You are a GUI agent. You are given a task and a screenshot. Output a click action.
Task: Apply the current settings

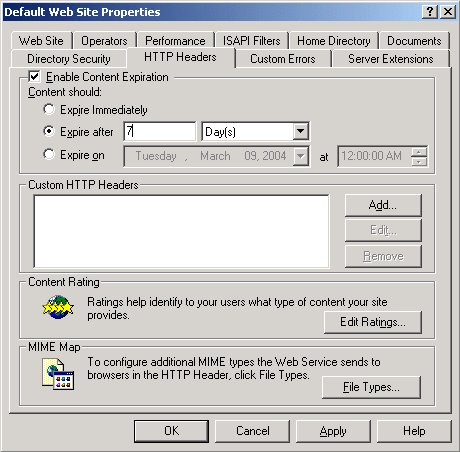coord(333,431)
